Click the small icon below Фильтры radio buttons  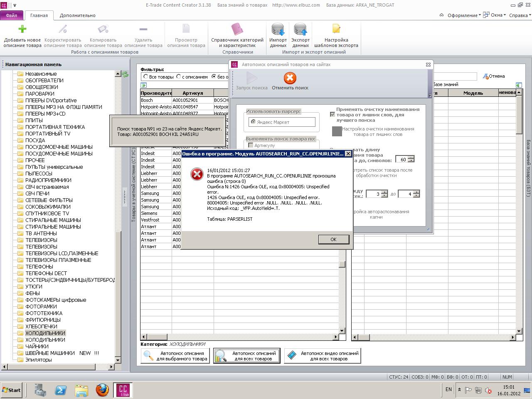point(144,85)
